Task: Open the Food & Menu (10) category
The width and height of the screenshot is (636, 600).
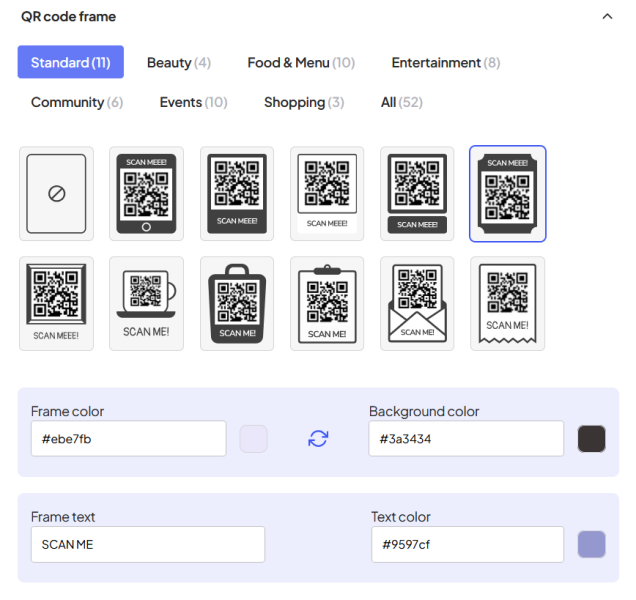Action: (301, 62)
